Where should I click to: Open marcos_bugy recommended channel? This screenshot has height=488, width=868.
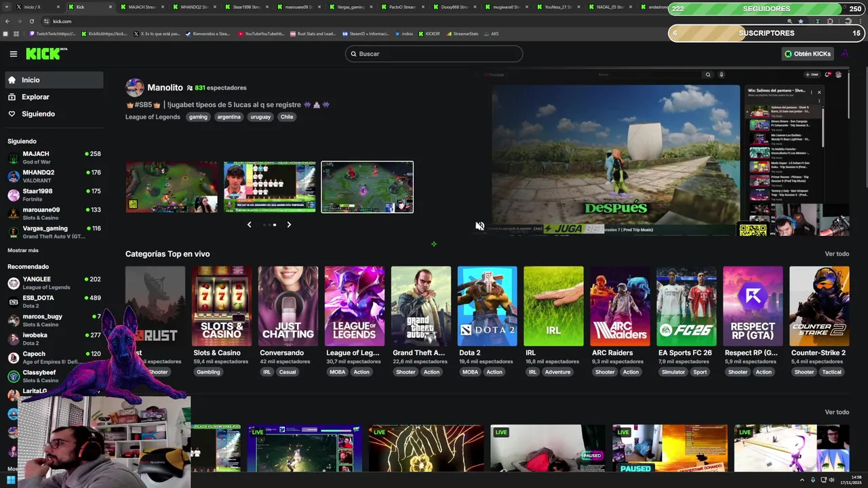click(54, 320)
